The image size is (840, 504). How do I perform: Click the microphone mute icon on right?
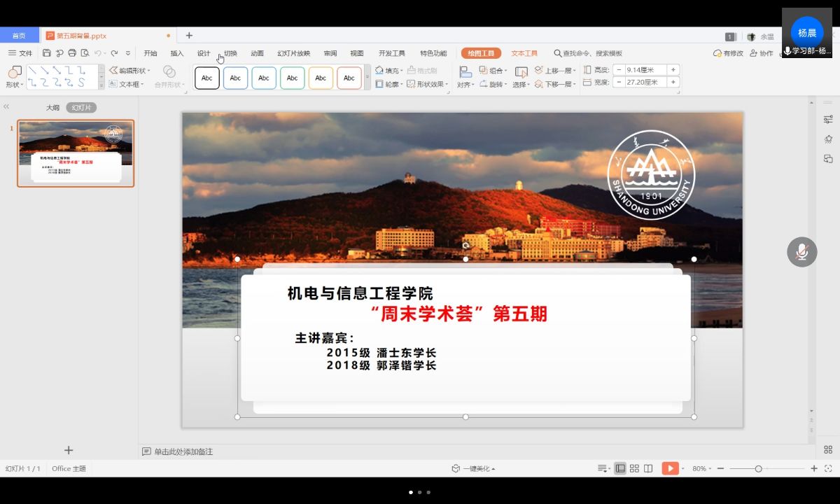point(801,252)
